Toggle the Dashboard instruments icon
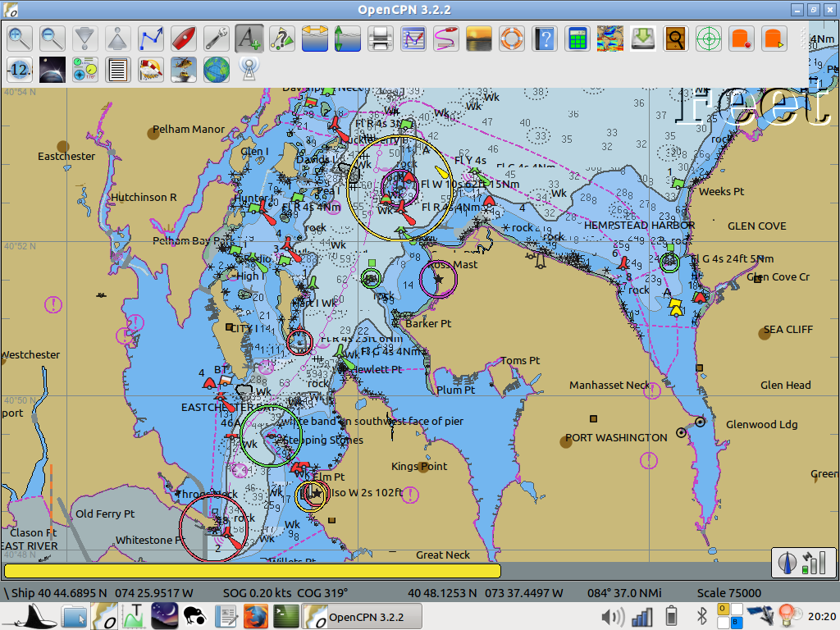The height and width of the screenshot is (630, 840). pyautogui.click(x=85, y=70)
